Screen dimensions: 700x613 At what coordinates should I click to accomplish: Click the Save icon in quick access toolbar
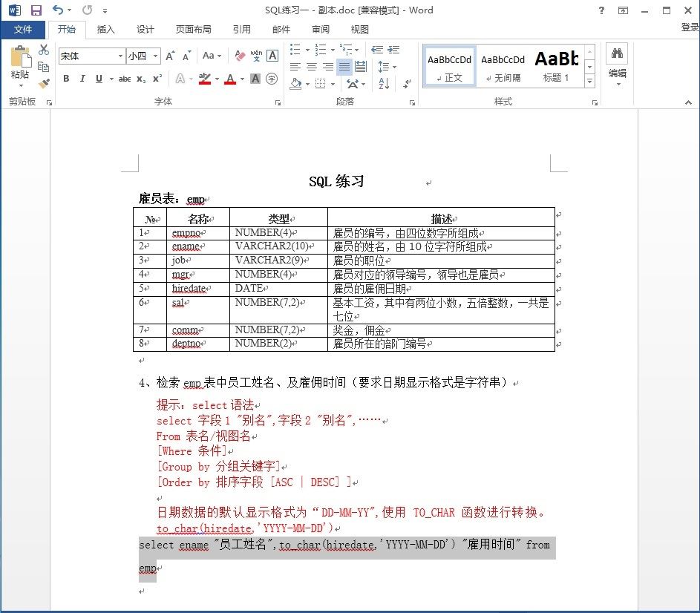[x=36, y=10]
